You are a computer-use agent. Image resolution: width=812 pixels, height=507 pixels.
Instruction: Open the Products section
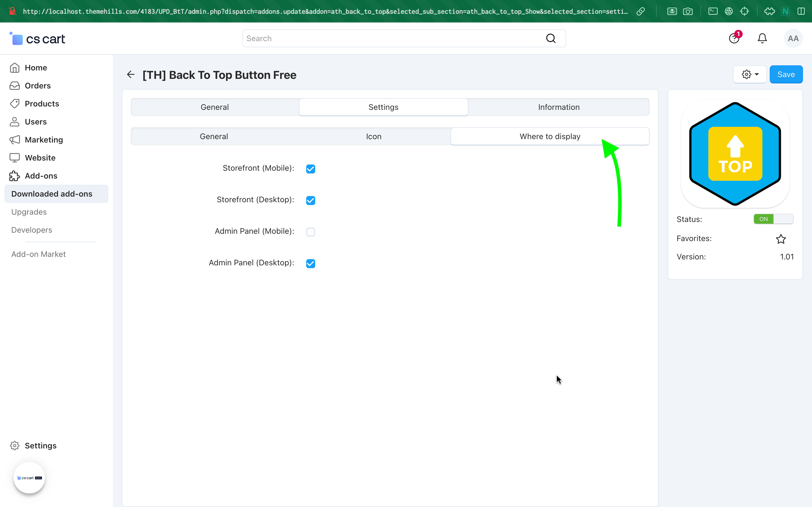click(42, 104)
